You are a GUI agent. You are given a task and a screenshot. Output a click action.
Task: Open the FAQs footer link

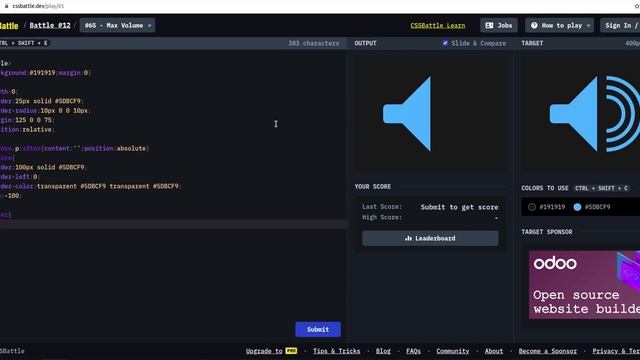413,351
